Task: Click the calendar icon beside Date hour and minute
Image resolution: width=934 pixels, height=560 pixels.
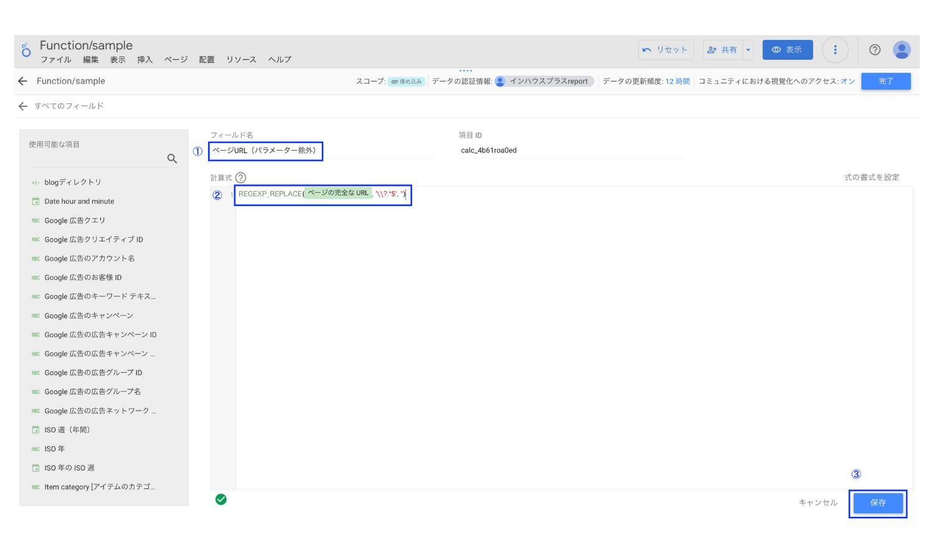Action: (35, 201)
